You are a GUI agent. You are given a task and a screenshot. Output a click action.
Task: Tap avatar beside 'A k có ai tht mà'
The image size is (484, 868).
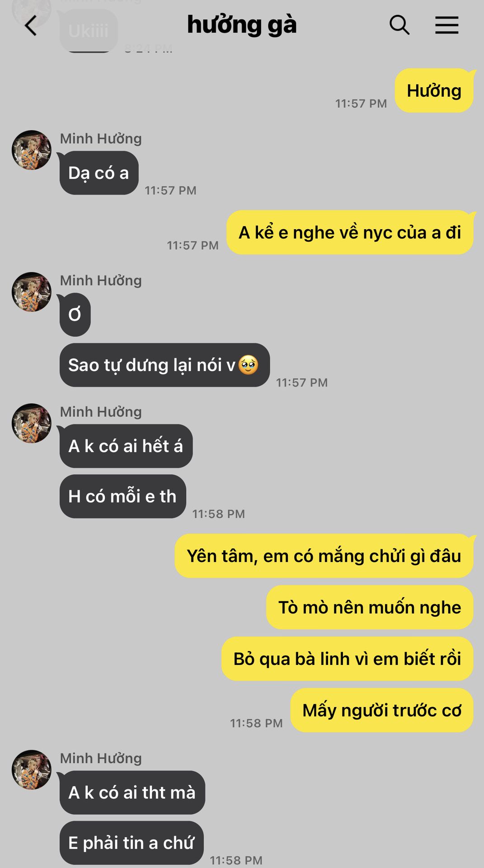pyautogui.click(x=32, y=769)
